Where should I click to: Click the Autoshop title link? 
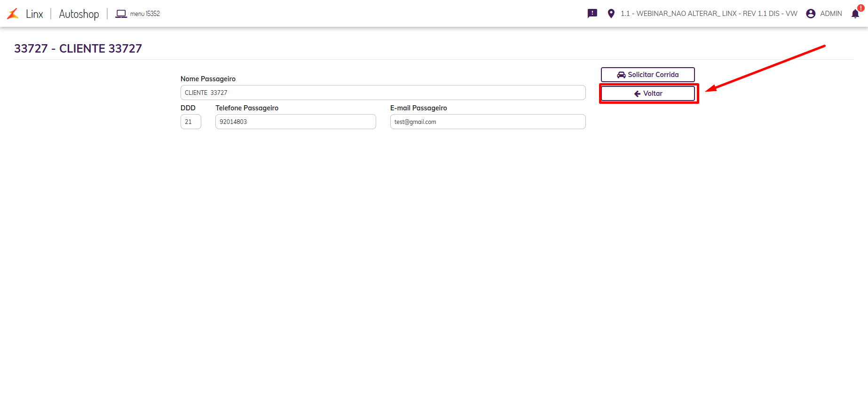pyautogui.click(x=79, y=14)
